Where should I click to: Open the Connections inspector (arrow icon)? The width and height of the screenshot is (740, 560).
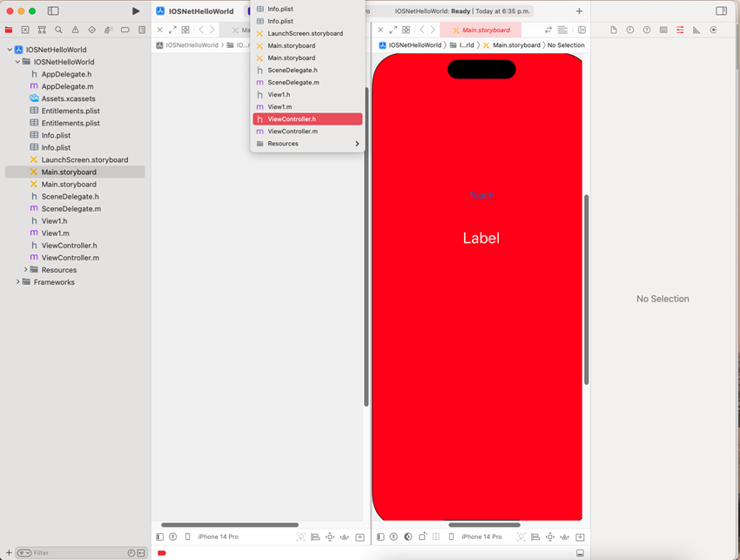[x=714, y=30]
